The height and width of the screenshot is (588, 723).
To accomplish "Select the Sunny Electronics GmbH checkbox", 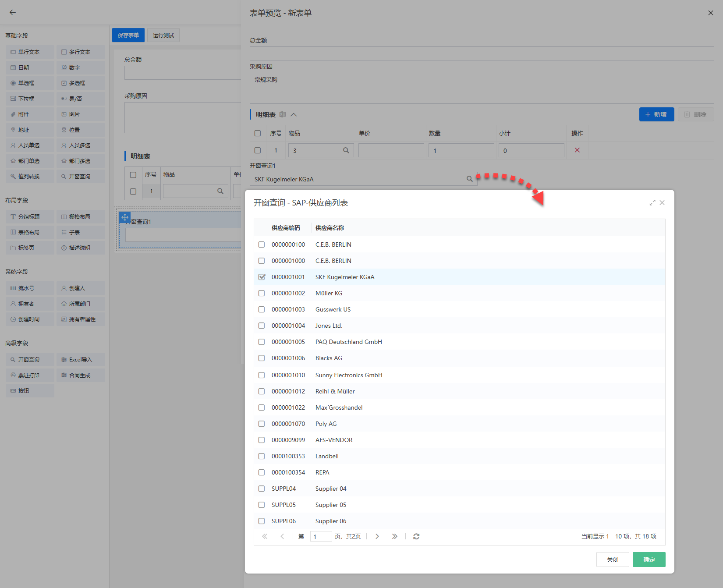I will coord(262,375).
